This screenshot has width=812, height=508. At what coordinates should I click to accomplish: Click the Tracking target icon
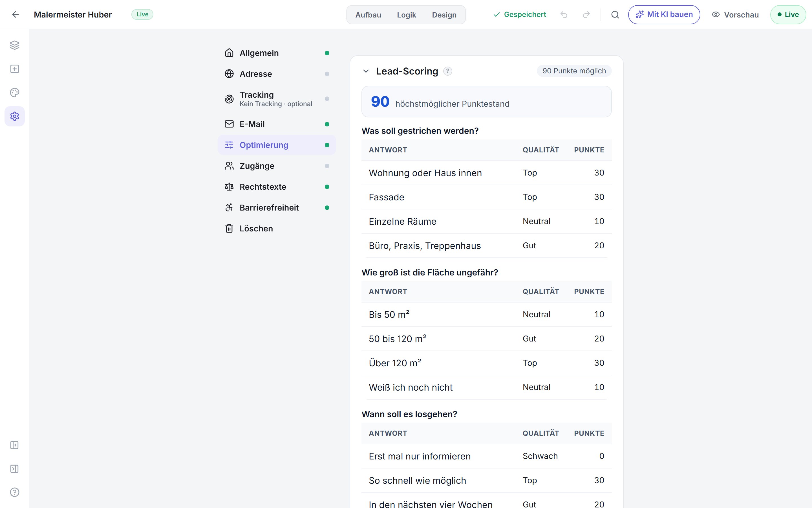pyautogui.click(x=229, y=99)
